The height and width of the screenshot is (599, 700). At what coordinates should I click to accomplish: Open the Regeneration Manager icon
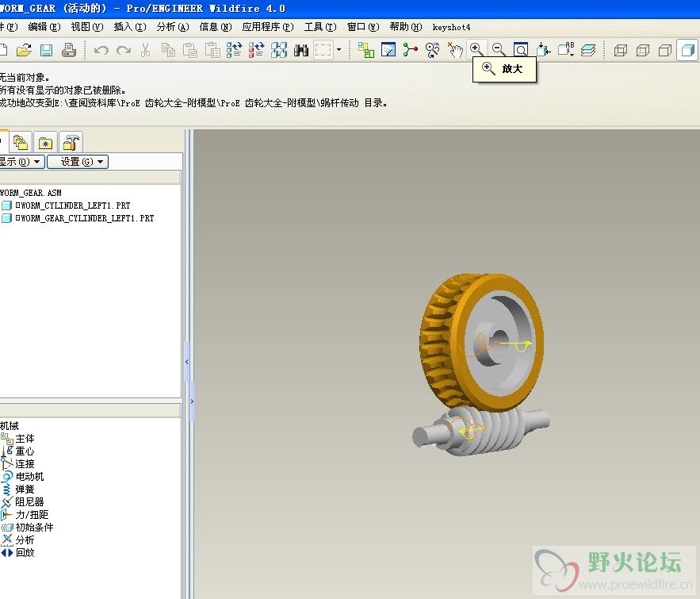coord(257,50)
